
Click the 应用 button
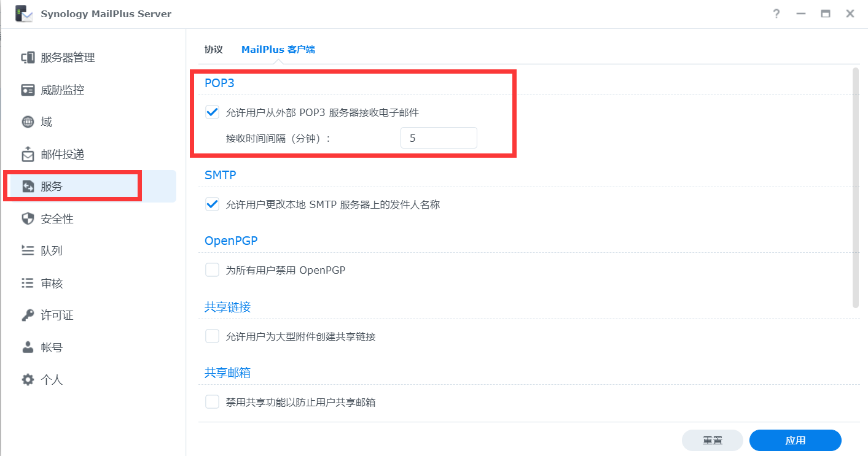point(796,441)
